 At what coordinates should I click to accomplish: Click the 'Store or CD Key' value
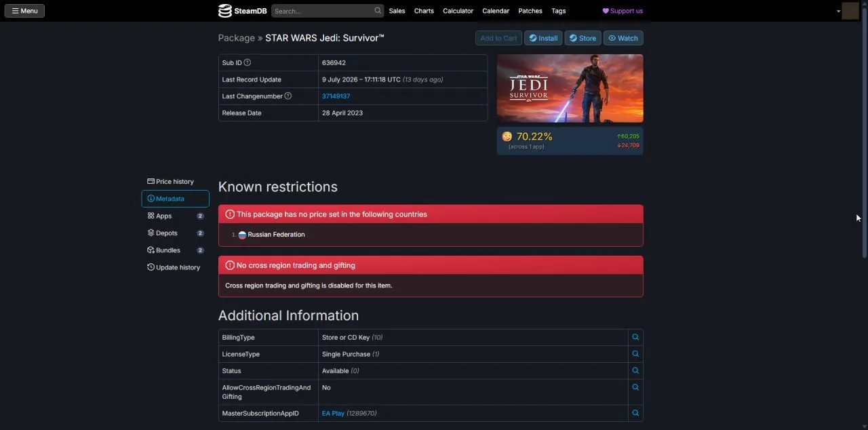click(x=346, y=337)
